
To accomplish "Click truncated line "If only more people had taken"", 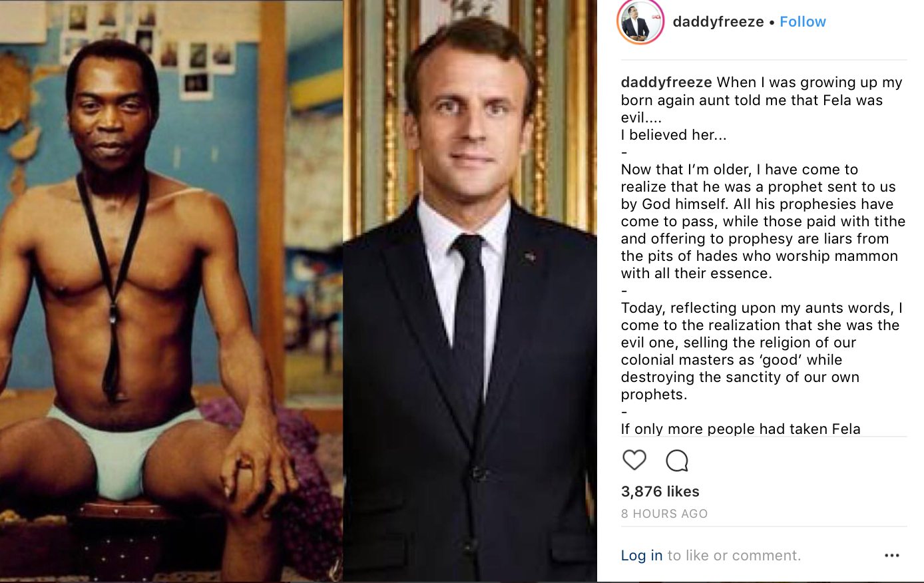I will pyautogui.click(x=740, y=429).
